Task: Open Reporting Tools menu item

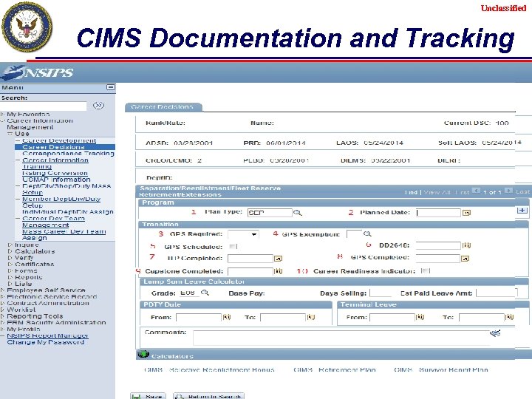Action: click(x=35, y=316)
